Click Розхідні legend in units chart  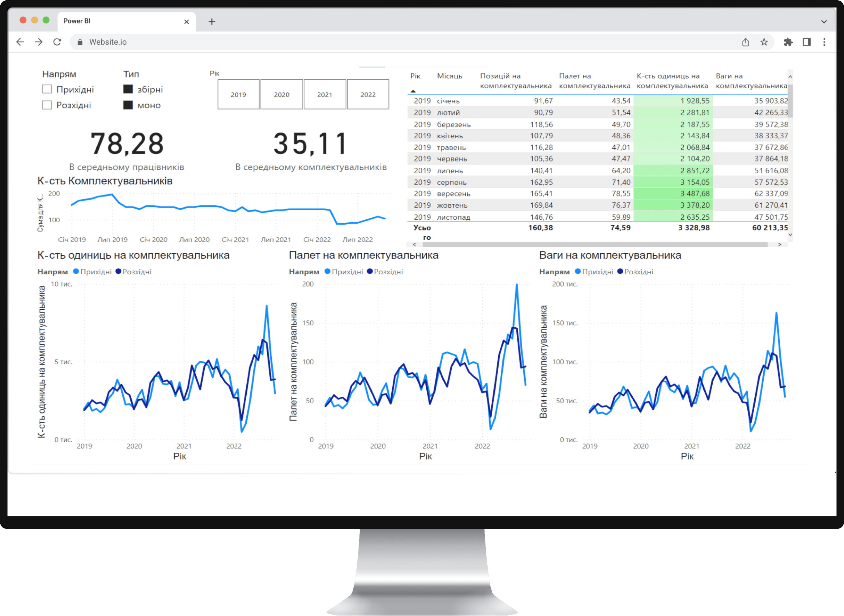coord(133,272)
